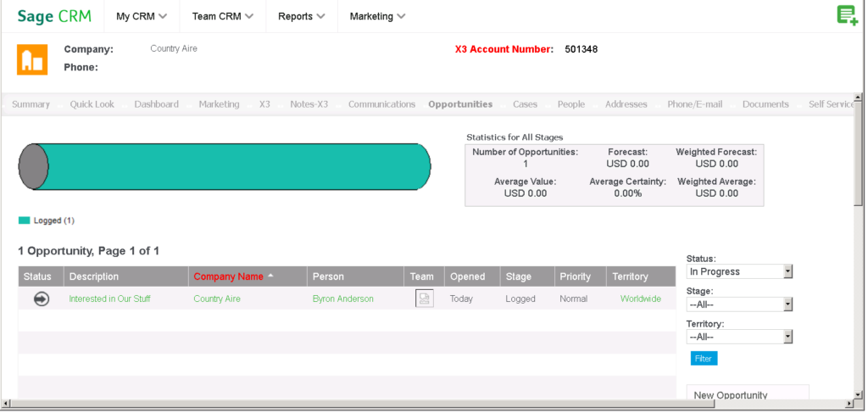The image size is (868, 413).
Task: Click the teal Logged pipeline cylinder
Action: (x=225, y=166)
